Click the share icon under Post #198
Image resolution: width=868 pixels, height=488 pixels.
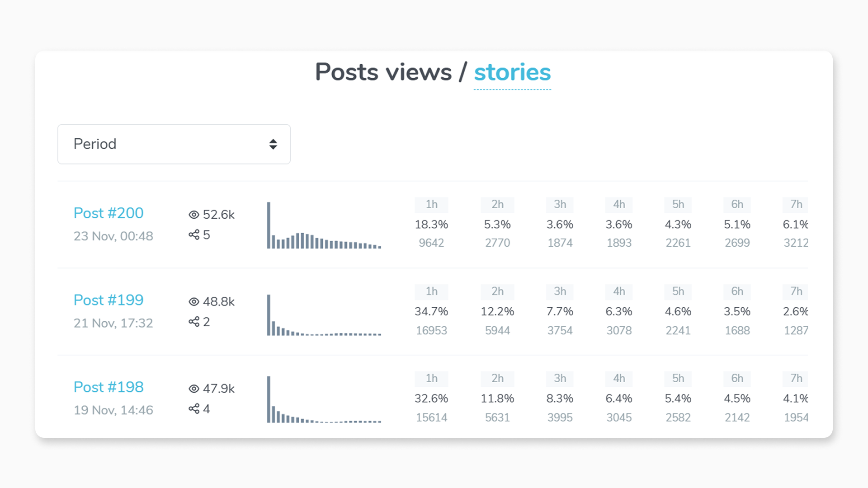(194, 409)
